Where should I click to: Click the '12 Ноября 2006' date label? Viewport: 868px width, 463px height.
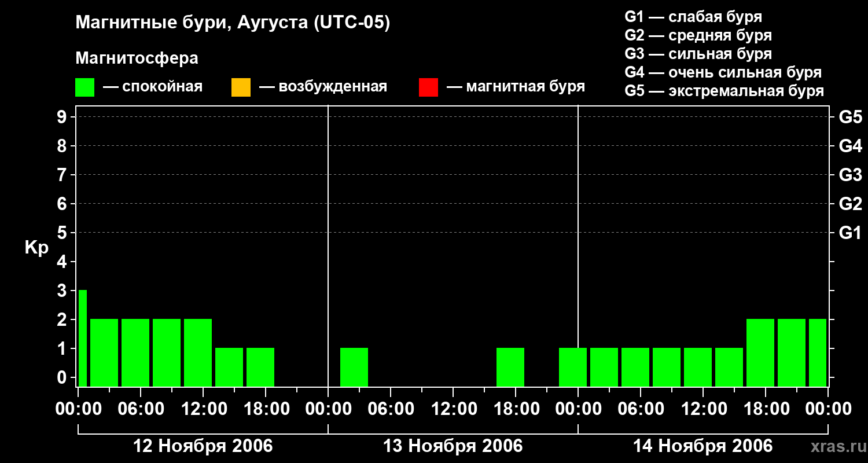(x=203, y=446)
